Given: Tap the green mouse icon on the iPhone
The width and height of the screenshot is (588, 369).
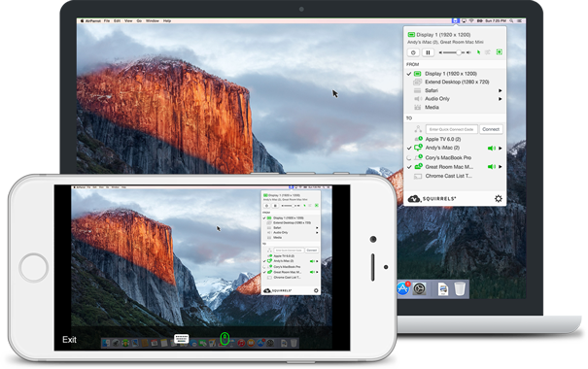Looking at the screenshot, I should pyautogui.click(x=225, y=339).
